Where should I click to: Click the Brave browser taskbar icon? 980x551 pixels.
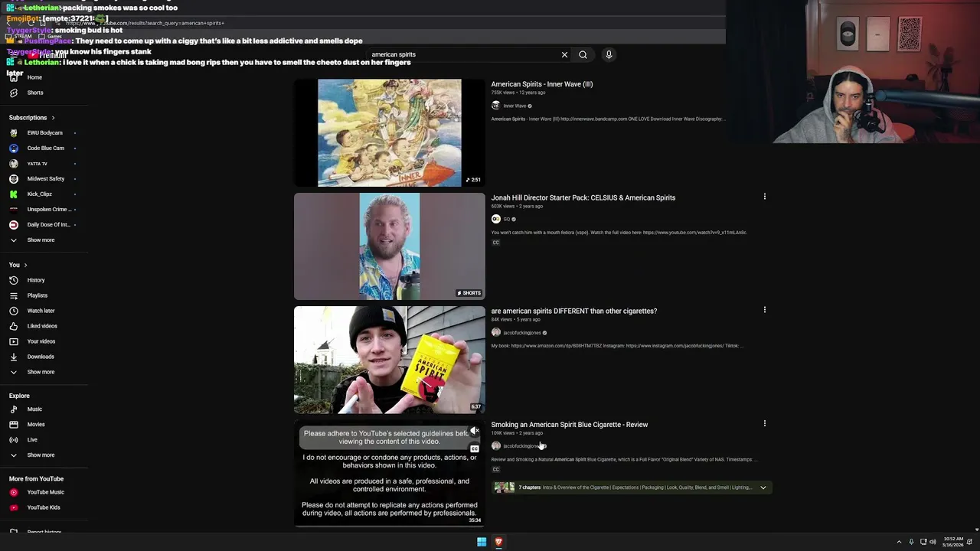[498, 542]
